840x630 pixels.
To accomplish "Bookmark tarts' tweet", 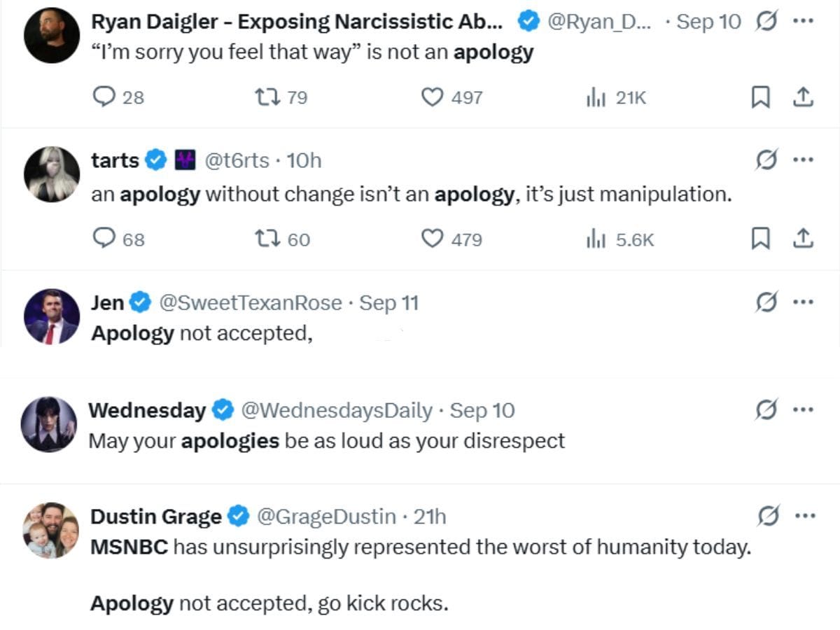I will (760, 240).
